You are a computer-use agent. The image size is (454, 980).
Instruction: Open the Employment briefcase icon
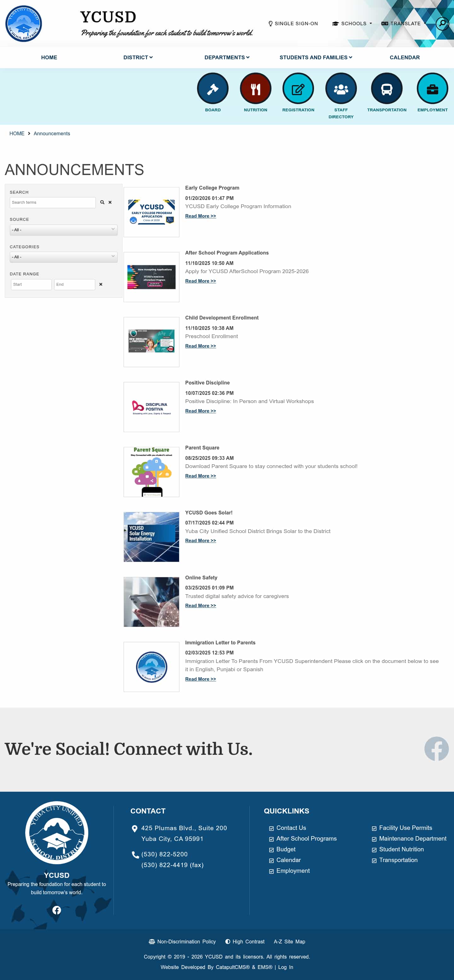(432, 88)
